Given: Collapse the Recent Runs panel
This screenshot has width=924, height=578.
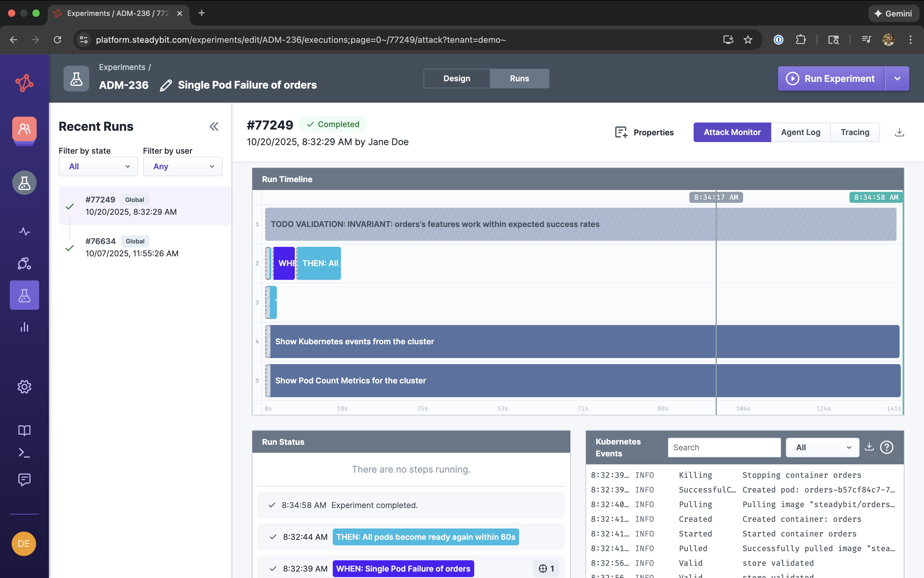Looking at the screenshot, I should [214, 126].
